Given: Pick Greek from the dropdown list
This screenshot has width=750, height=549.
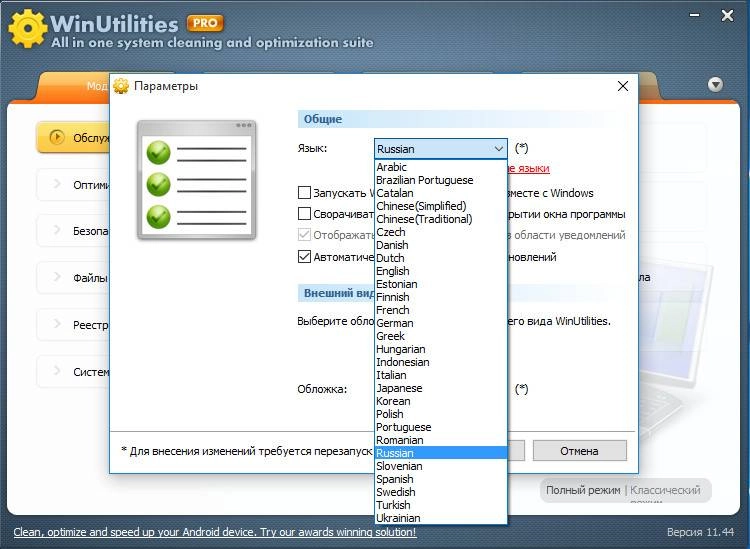Looking at the screenshot, I should 441,336.
